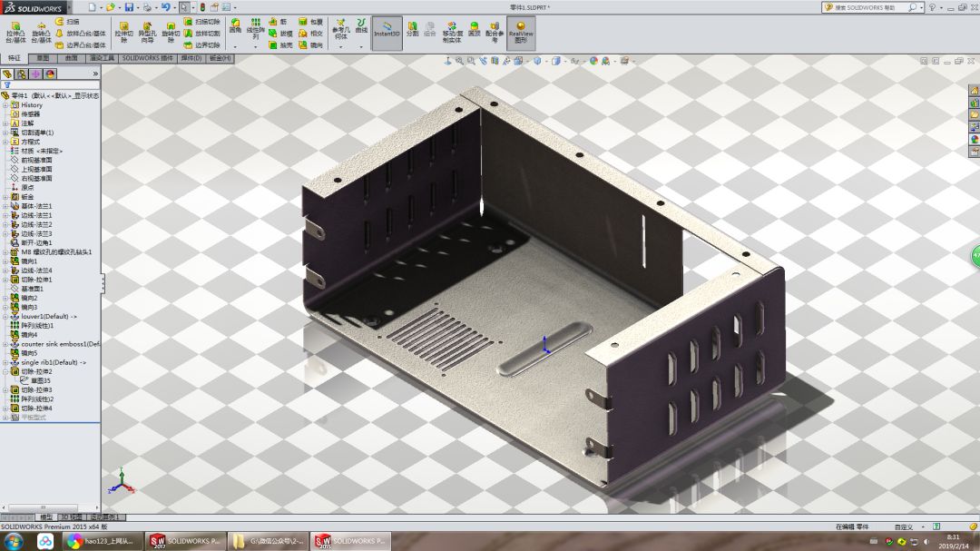Collapse the 切除-拉伸2 feature node
This screenshot has height=551, width=980.
7,372
